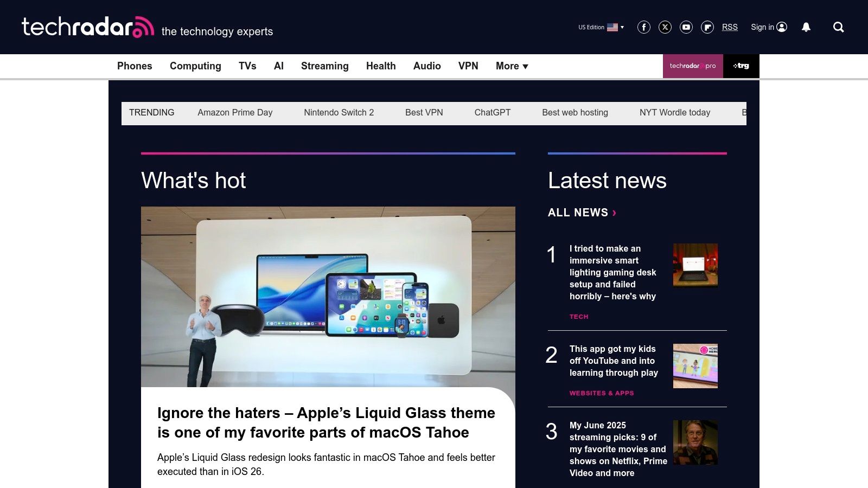The width and height of the screenshot is (868, 488).
Task: Open the RSS feed link
Action: point(730,27)
